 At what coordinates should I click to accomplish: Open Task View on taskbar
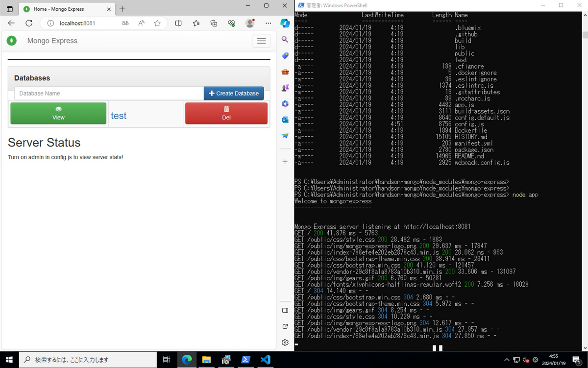click(167, 360)
